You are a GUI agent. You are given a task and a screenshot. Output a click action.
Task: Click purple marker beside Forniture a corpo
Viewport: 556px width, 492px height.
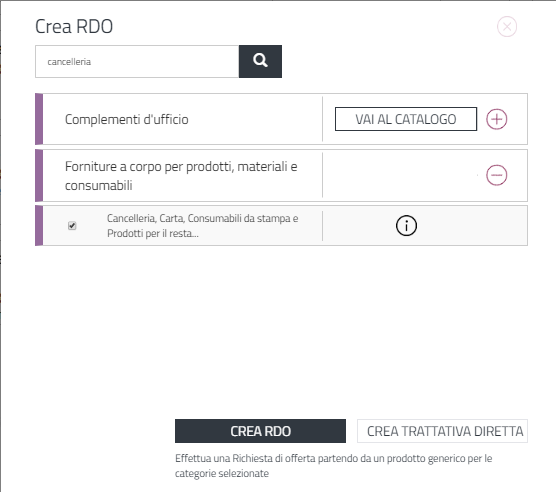(39, 175)
